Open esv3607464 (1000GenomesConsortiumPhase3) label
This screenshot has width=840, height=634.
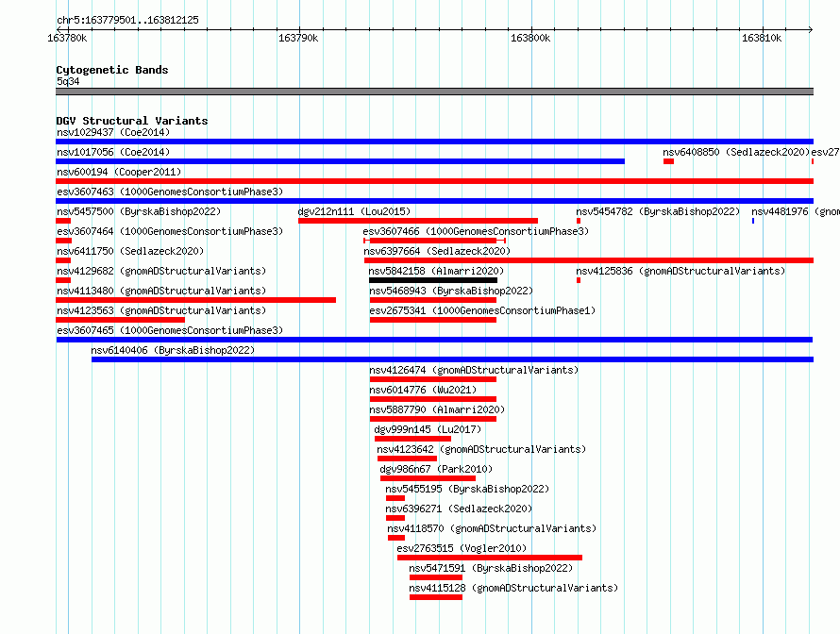[170, 231]
